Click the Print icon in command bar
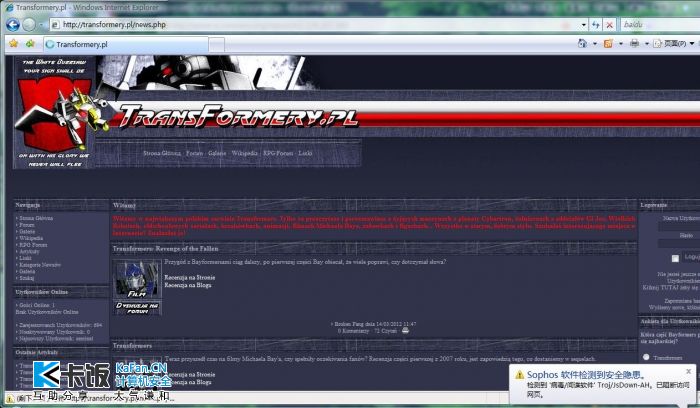This screenshot has width=700, height=408. pos(634,43)
